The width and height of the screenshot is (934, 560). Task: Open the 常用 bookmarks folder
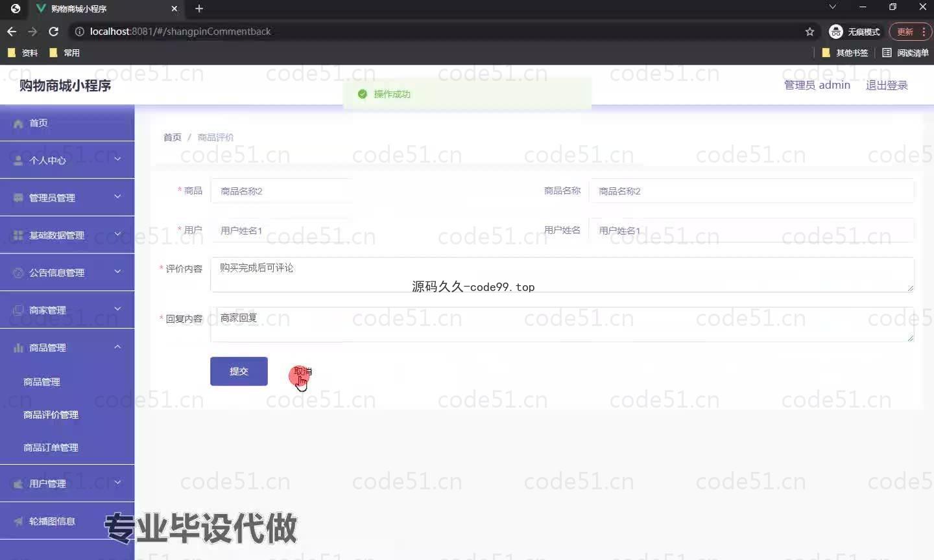[x=64, y=52]
